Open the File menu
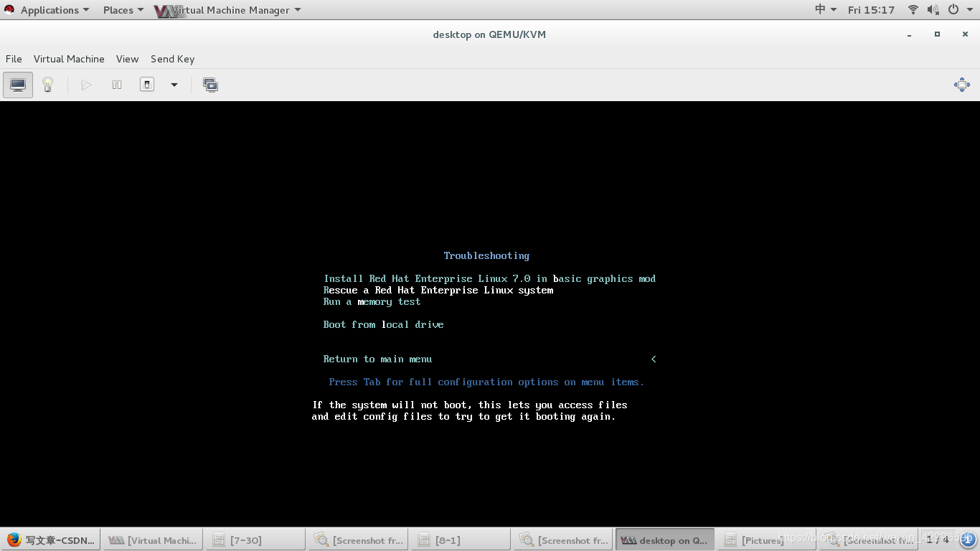This screenshot has height=551, width=980. tap(14, 59)
